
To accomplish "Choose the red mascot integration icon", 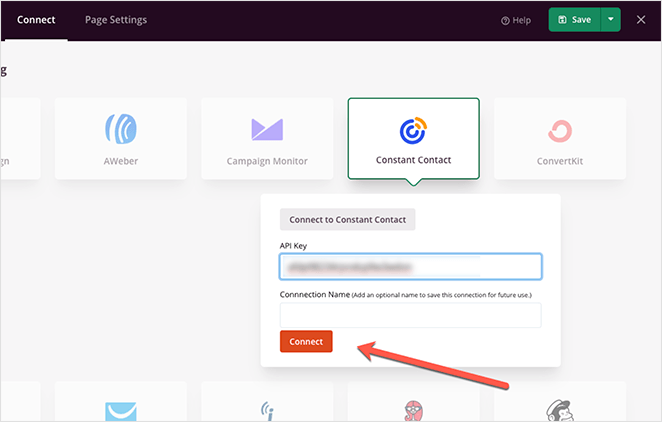I will coord(413,411).
